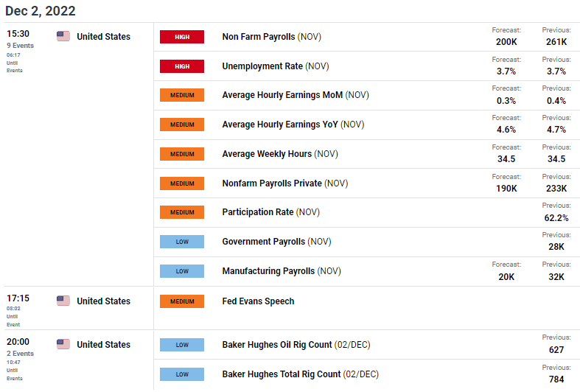Click the MEDIUM badge beside Fed Evans Speech
Viewport: 580px width, 392px height.
pyautogui.click(x=181, y=301)
